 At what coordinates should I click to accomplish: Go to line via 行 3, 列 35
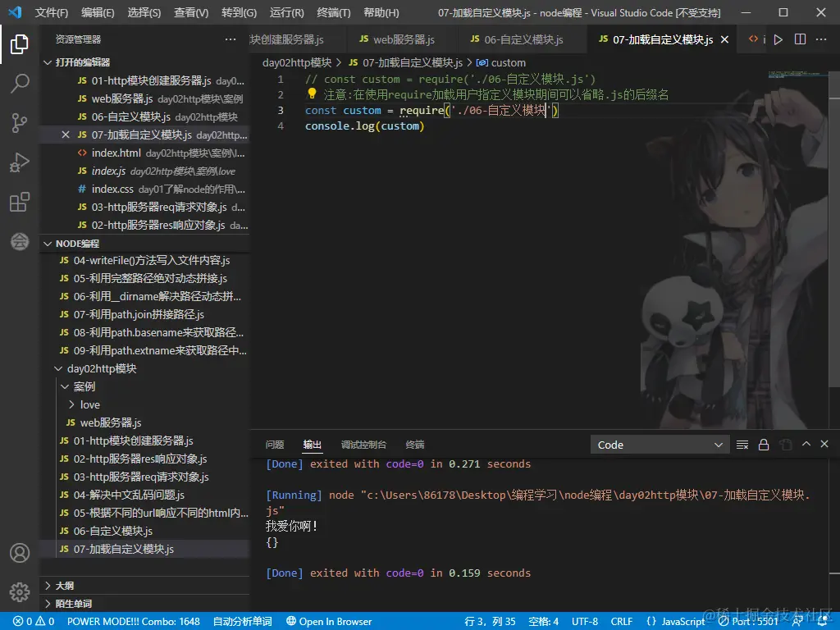pyautogui.click(x=490, y=622)
